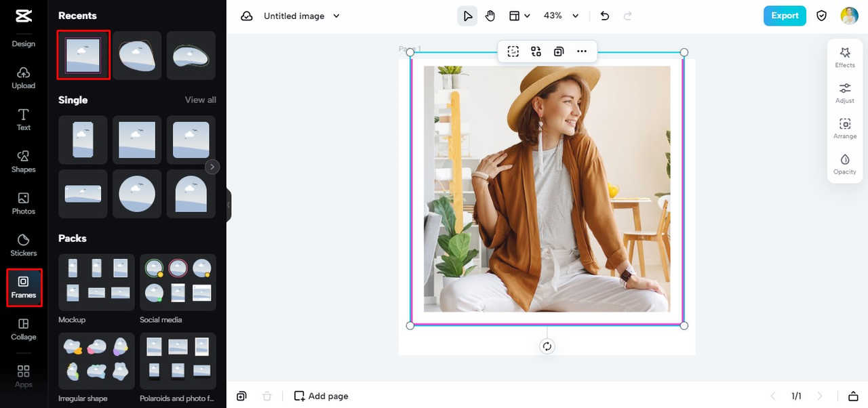This screenshot has height=408, width=868.
Task: Click the CapCut logo icon
Action: (23, 16)
